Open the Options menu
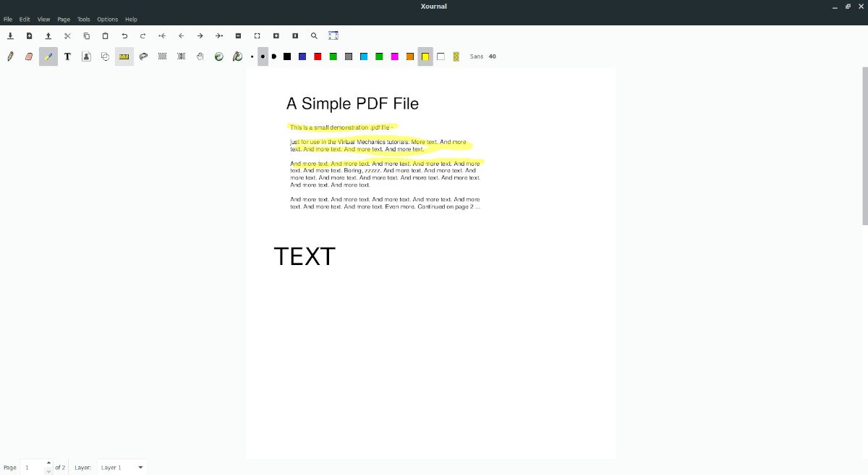 107,19
